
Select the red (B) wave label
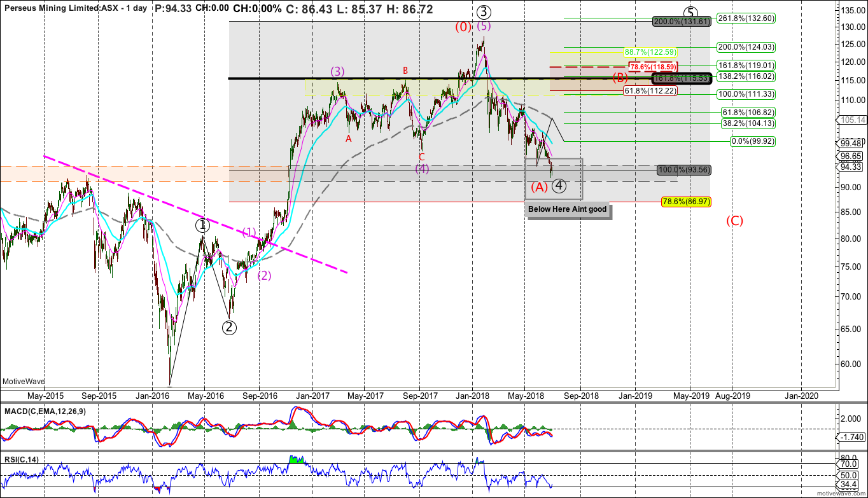(620, 78)
